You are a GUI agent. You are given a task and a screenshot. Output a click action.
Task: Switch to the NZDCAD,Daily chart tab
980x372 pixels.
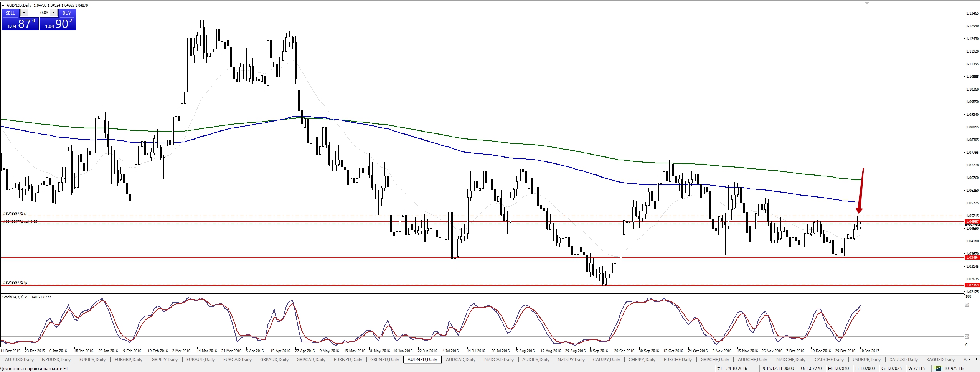click(499, 360)
